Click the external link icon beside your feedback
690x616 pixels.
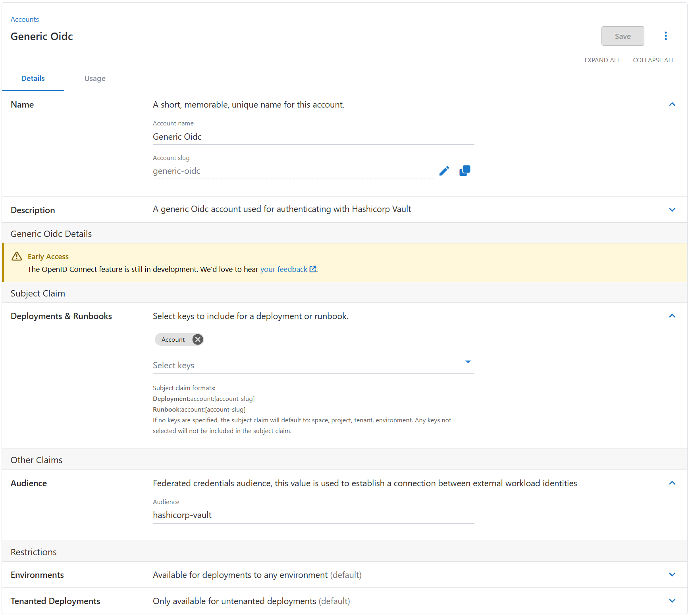click(x=312, y=269)
